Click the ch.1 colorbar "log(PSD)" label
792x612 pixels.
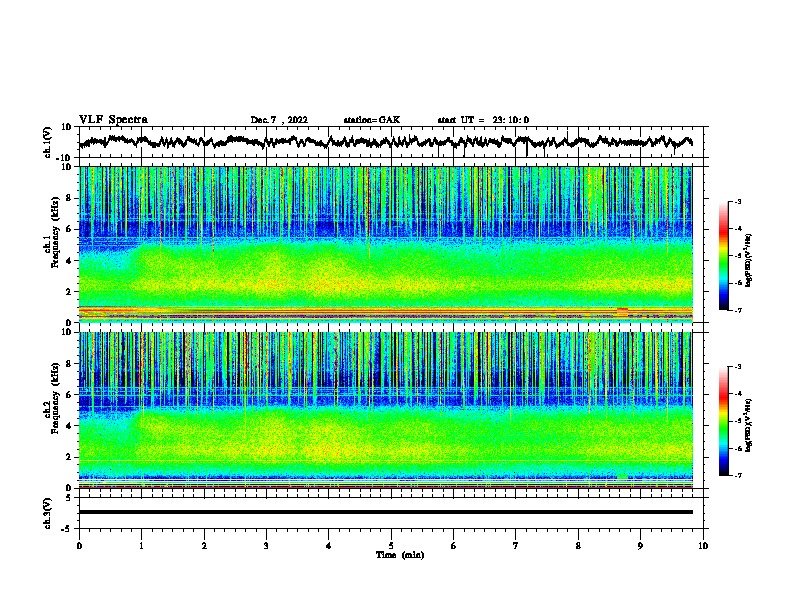[x=749, y=260]
